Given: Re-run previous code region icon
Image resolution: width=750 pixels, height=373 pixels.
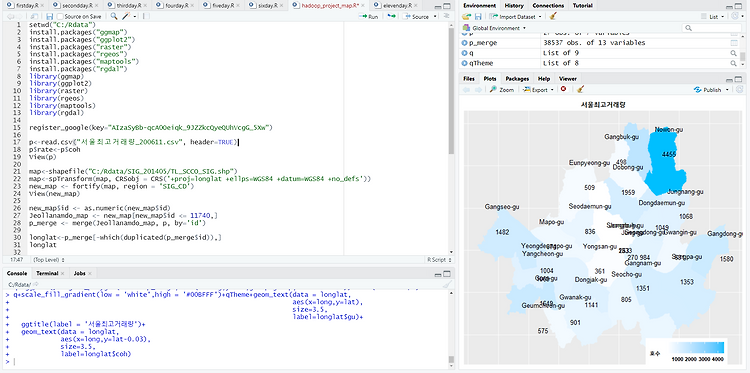Looking at the screenshot, I should [392, 16].
